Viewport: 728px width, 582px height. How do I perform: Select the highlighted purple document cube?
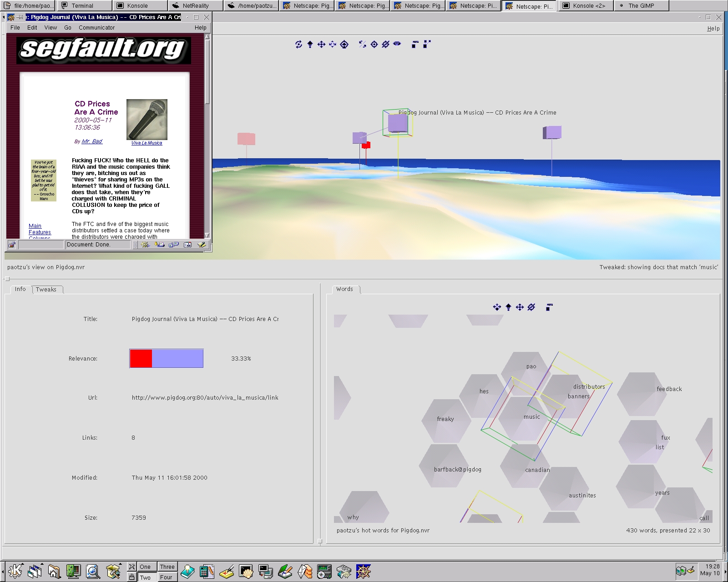[398, 123]
